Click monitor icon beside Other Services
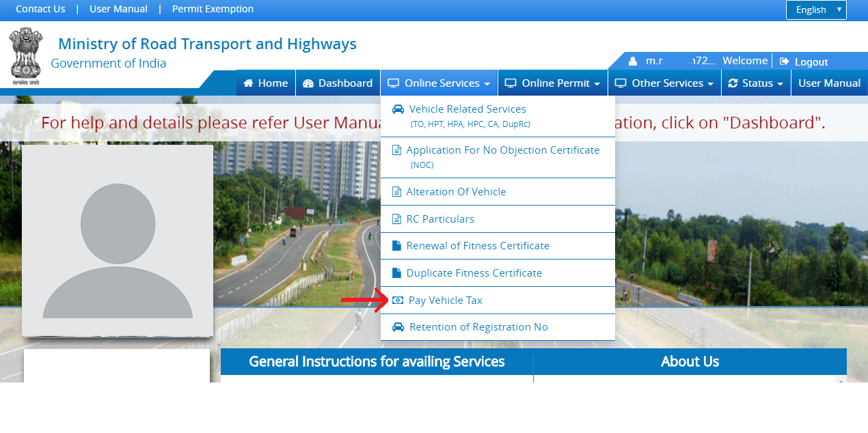This screenshot has height=433, width=868. [x=621, y=83]
